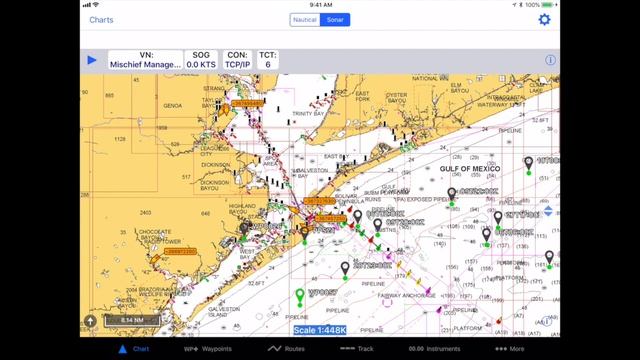Tap the Wi-Fi signal icon in status bar
This screenshot has width=640, height=360.
[x=96, y=5]
